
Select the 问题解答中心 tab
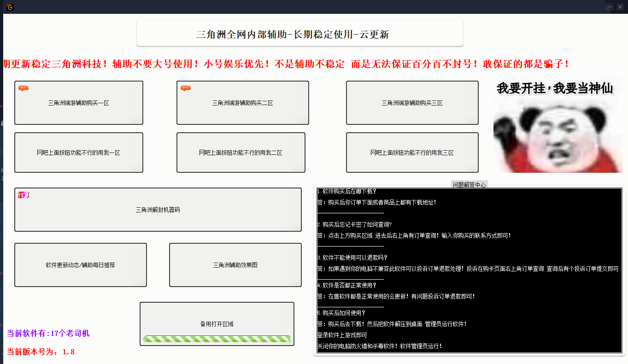coord(469,185)
